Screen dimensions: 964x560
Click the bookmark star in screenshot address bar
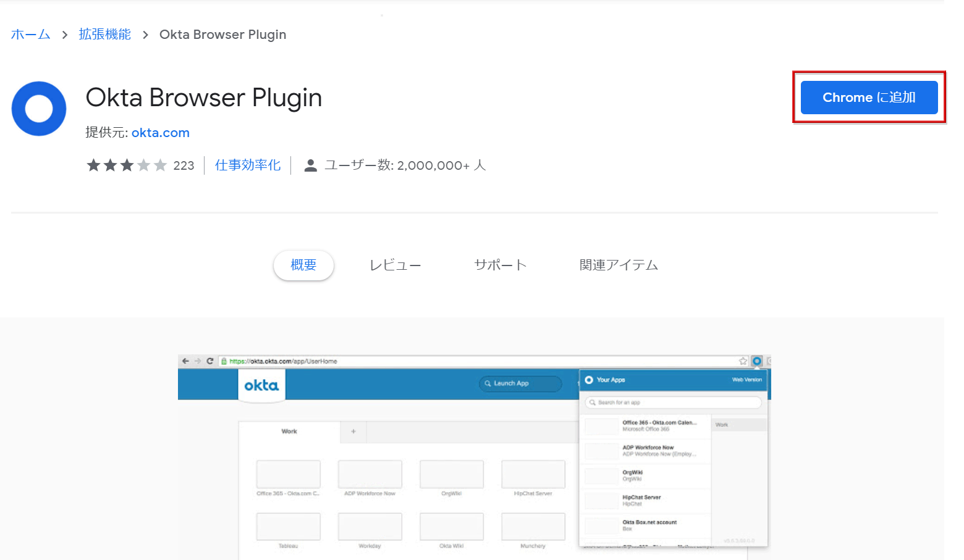[743, 361]
